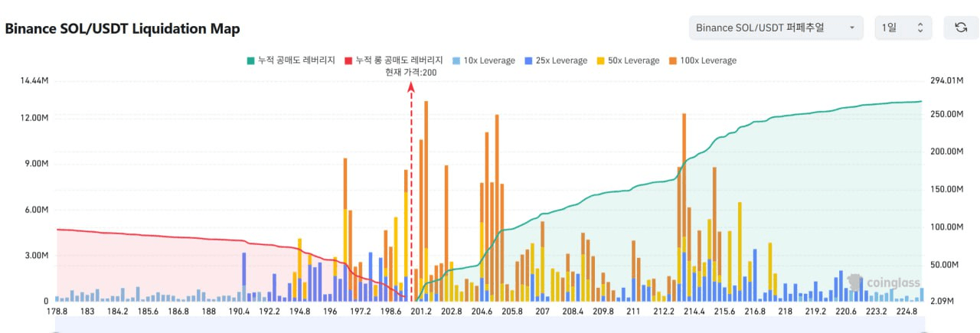Click the 10x Leverage color swatch

click(456, 60)
